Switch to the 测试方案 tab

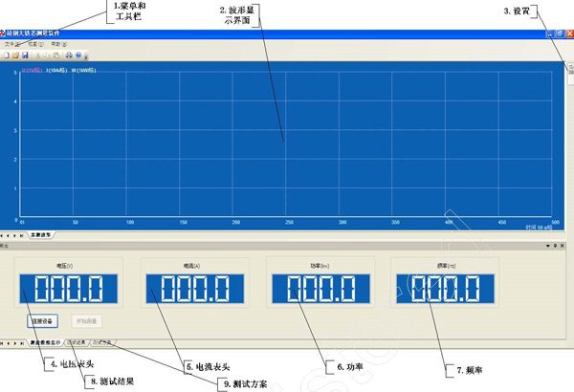coord(102,341)
